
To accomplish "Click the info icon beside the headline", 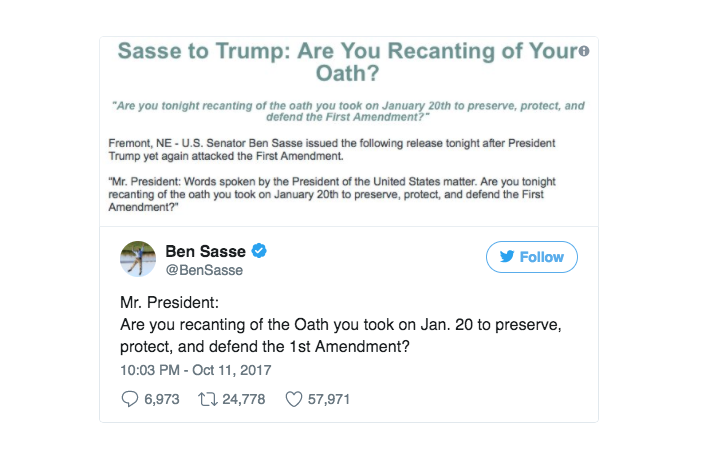I will (x=584, y=51).
